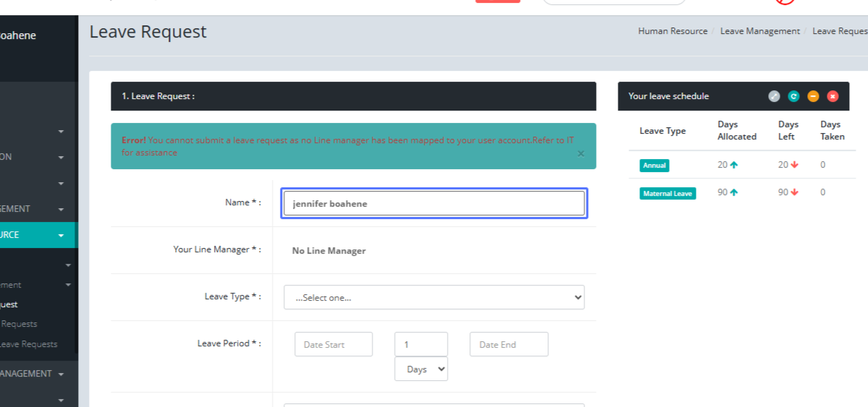
Task: Click the Human Resource breadcrumb
Action: 673,31
